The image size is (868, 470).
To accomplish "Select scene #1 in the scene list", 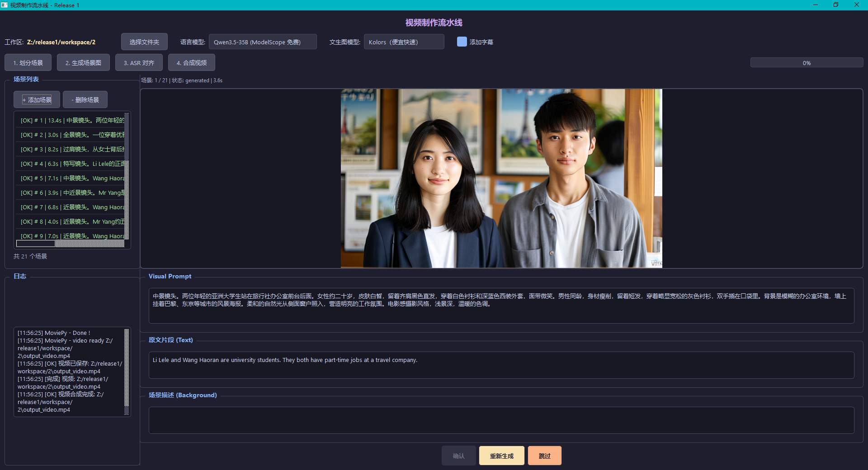I will [72, 120].
